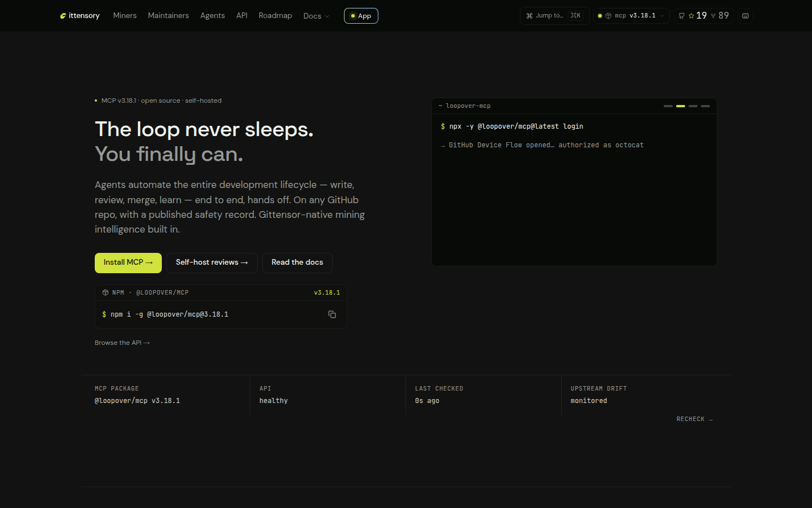Select the third terminal step indicator
Screen dimensions: 812x508
tap(693, 106)
